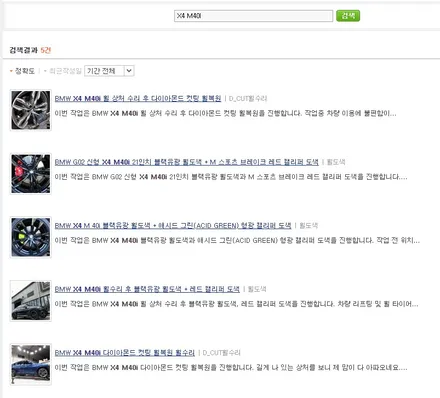Click description ending 작업 전 위치

[x=237, y=240]
